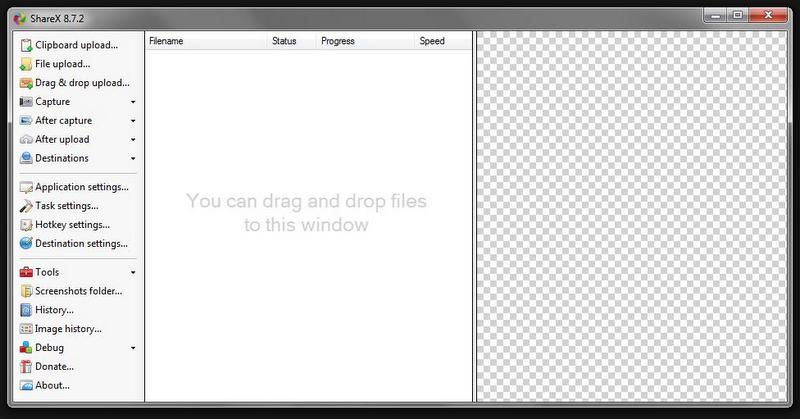The height and width of the screenshot is (419, 800).
Task: Expand the Destinations submenu arrow
Action: (133, 159)
